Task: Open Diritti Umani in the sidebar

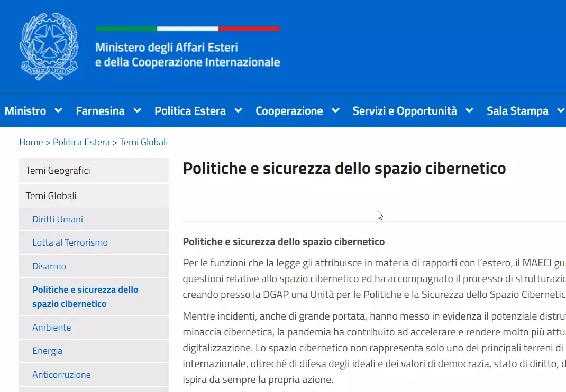Action: (x=58, y=219)
